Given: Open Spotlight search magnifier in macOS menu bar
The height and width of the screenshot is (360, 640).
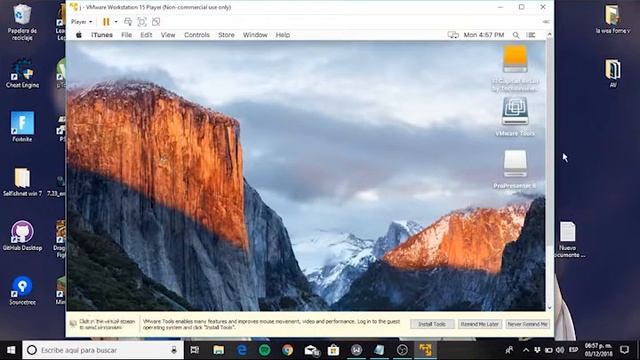Looking at the screenshot, I should coord(516,35).
